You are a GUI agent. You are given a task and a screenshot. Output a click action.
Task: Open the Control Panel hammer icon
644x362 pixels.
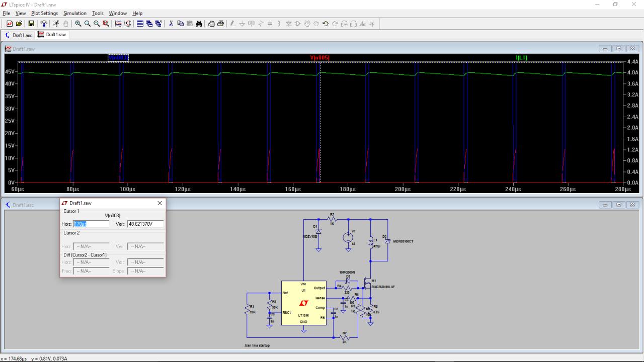click(44, 24)
